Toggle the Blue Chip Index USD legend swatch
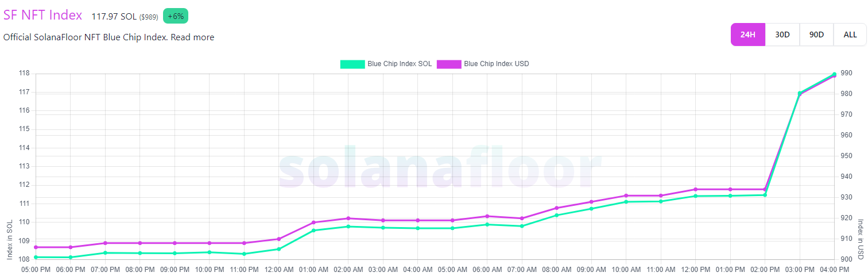The image size is (868, 276). [449, 64]
